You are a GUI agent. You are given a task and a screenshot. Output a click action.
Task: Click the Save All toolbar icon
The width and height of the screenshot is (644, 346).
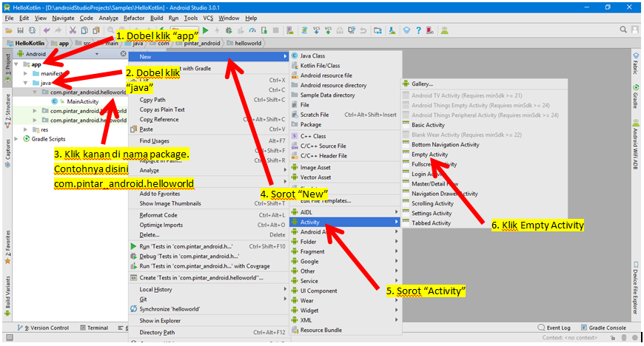20,30
